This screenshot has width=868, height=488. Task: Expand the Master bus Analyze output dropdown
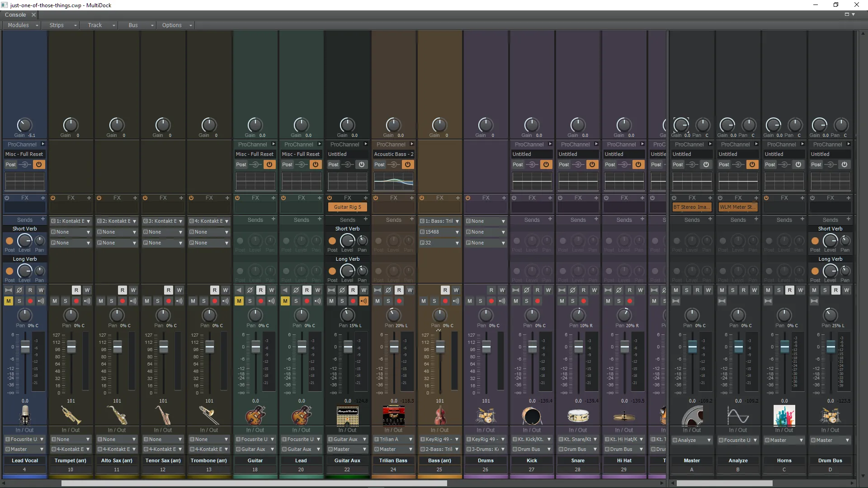[x=692, y=440]
